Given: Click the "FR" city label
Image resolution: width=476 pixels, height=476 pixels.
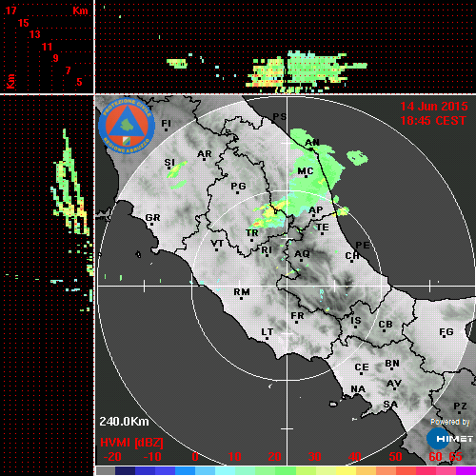Looking at the screenshot, I should coord(297,316).
